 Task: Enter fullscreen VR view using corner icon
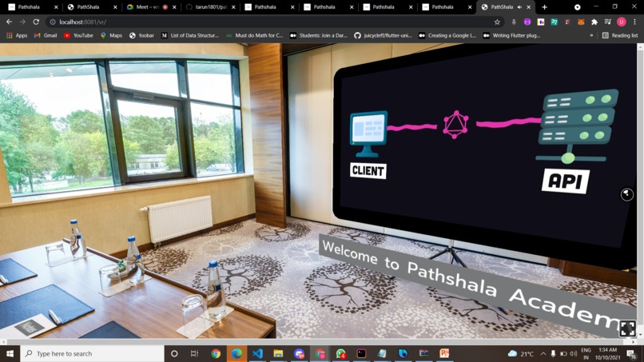pos(627,328)
